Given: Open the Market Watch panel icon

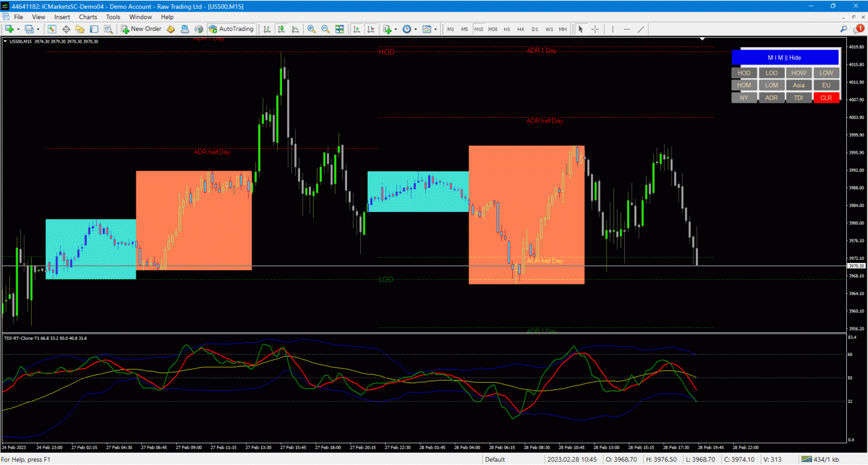Looking at the screenshot, I should (x=52, y=29).
